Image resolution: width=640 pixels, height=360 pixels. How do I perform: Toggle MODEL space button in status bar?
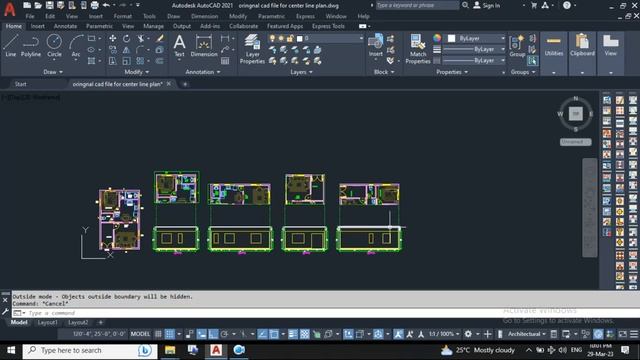140,334
